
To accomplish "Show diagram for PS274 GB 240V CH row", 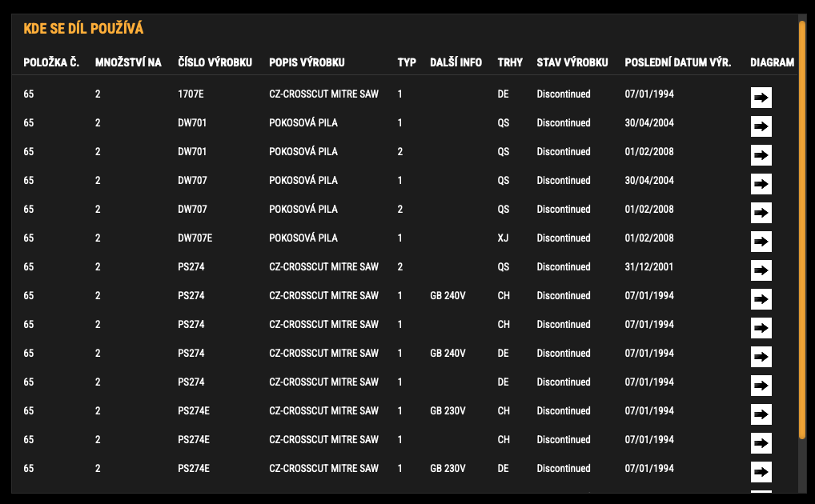I will [761, 299].
